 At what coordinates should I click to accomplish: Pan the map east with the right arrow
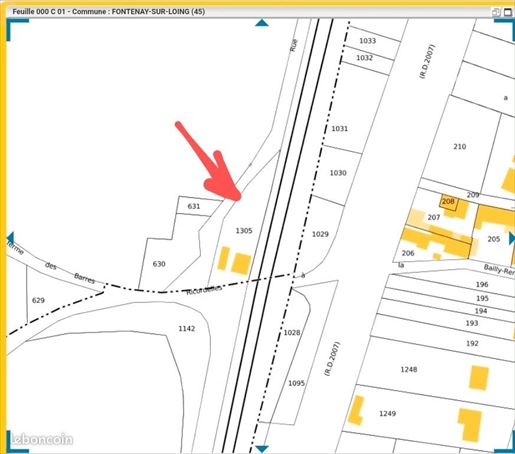click(512, 239)
